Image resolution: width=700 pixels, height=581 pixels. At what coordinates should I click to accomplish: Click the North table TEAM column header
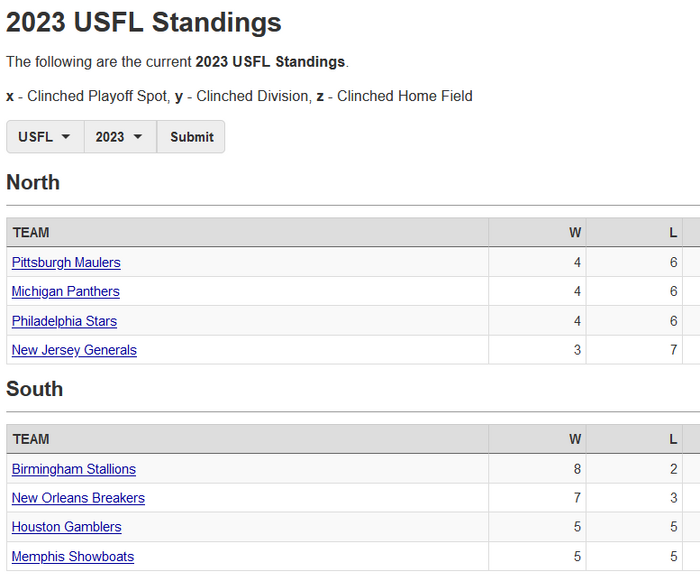(x=31, y=233)
